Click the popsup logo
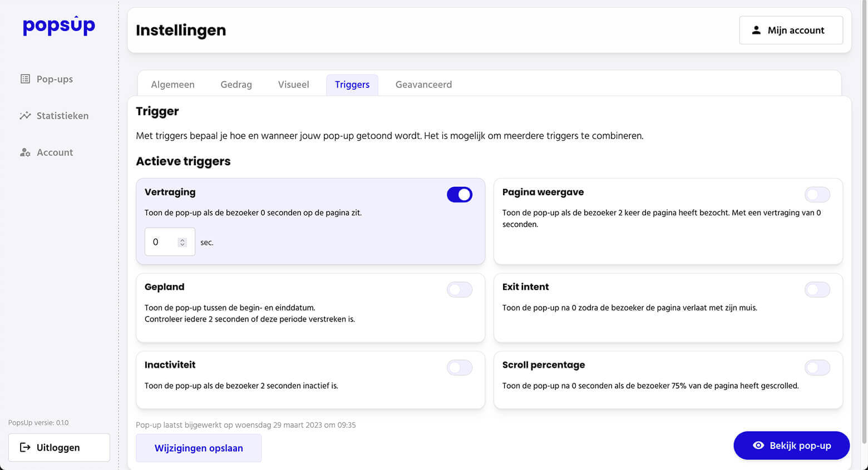Screen dimensions: 868x470 click(59, 26)
